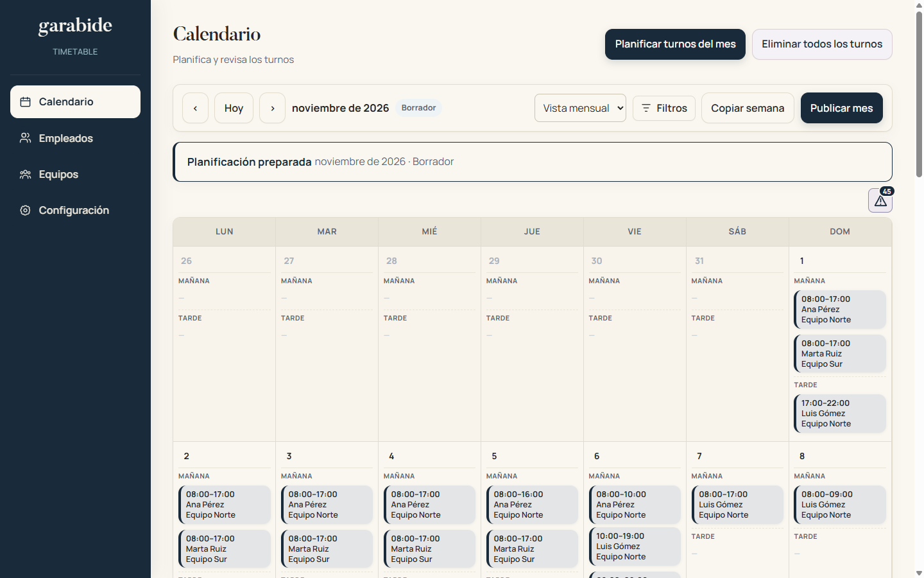Click the Publicar mes button
924x578 pixels.
[841, 108]
